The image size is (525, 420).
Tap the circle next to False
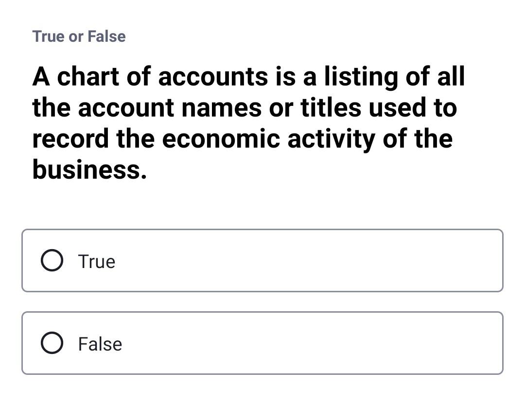point(52,343)
